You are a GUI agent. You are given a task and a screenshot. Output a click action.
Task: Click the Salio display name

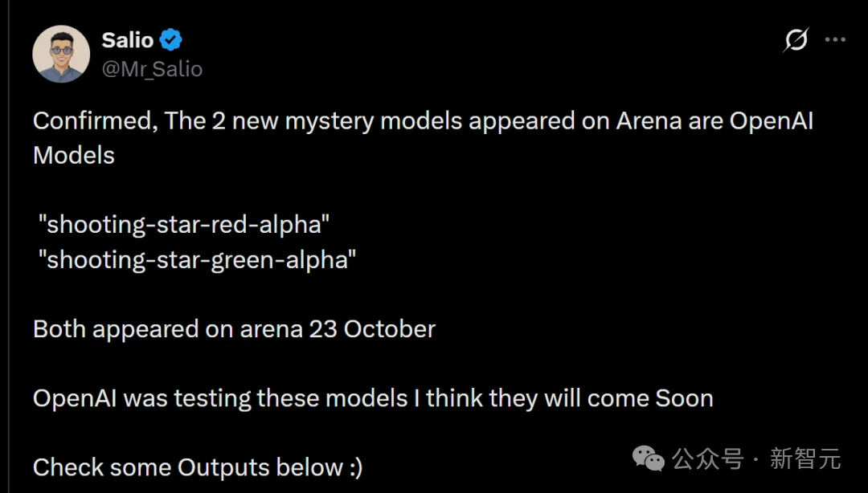point(128,40)
